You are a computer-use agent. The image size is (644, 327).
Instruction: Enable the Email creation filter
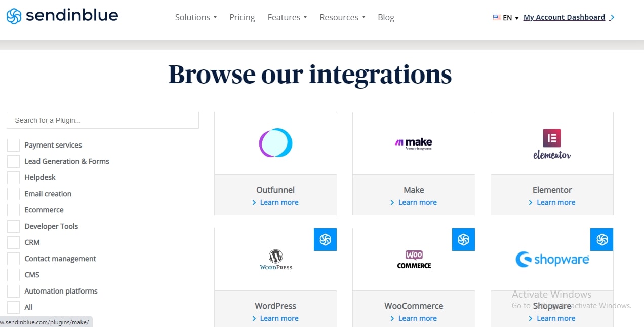point(13,194)
